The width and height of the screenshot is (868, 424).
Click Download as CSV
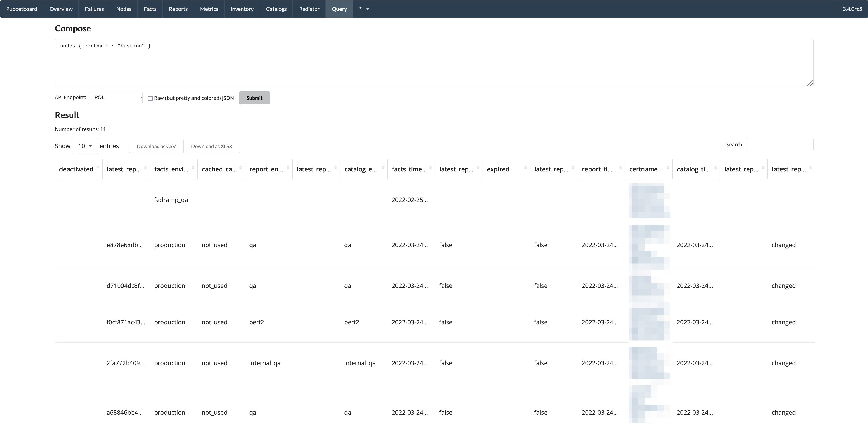point(156,146)
